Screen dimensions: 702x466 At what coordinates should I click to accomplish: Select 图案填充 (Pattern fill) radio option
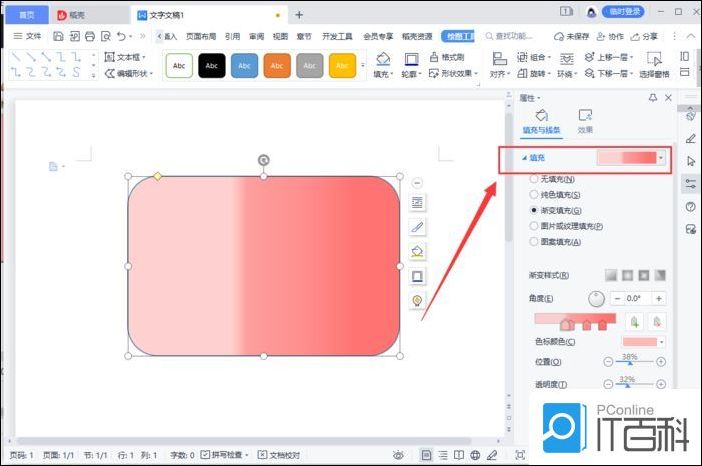point(534,242)
